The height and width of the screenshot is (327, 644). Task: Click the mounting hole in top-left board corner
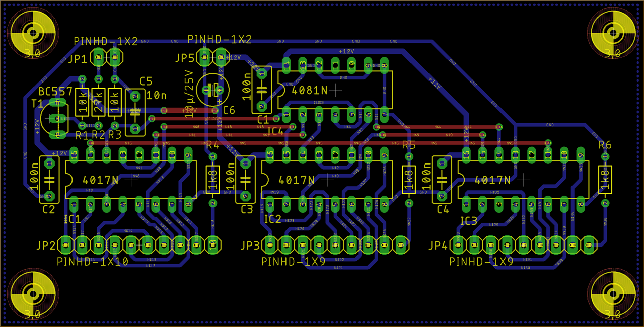(x=33, y=34)
